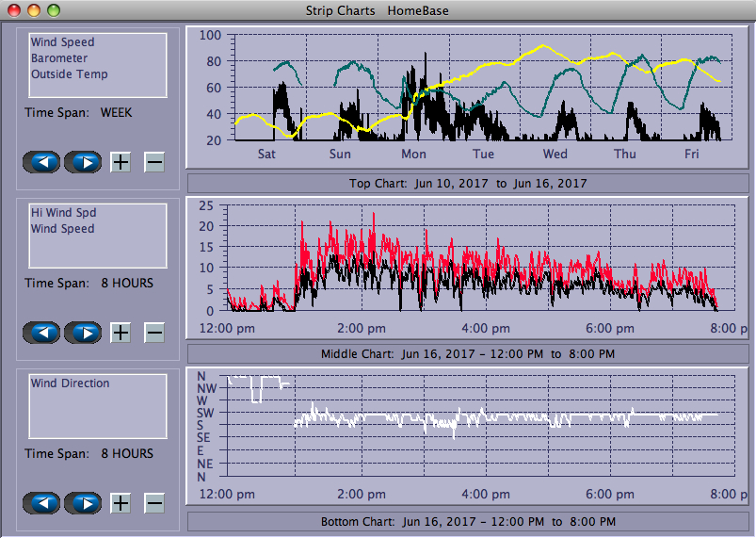The image size is (756, 538).
Task: Click the green zoom window button
Action: click(x=54, y=10)
